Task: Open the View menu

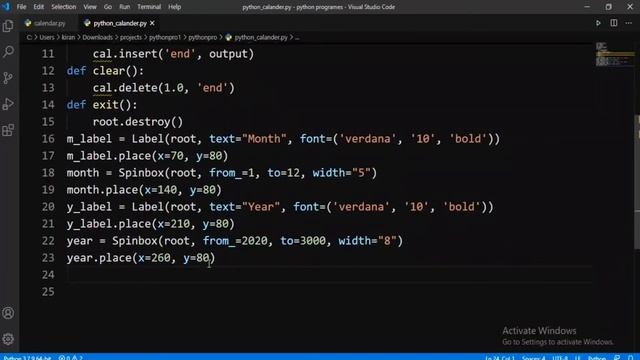Action: (x=90, y=7)
